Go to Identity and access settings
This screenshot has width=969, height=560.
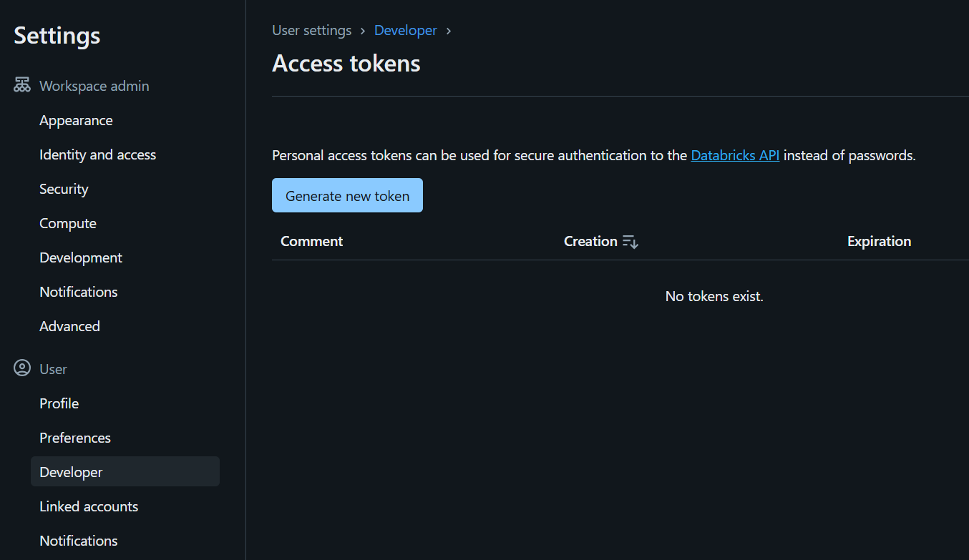(97, 154)
